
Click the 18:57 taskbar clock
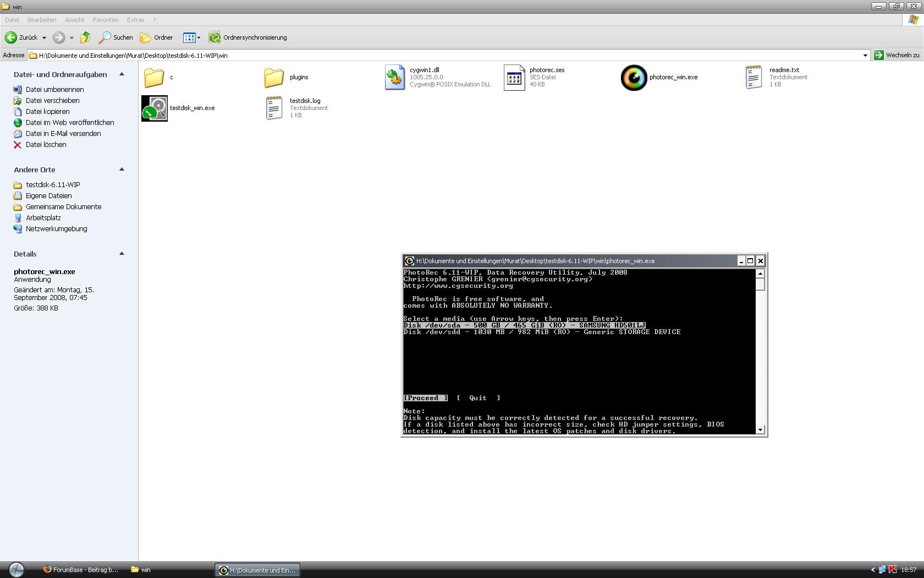click(909, 570)
